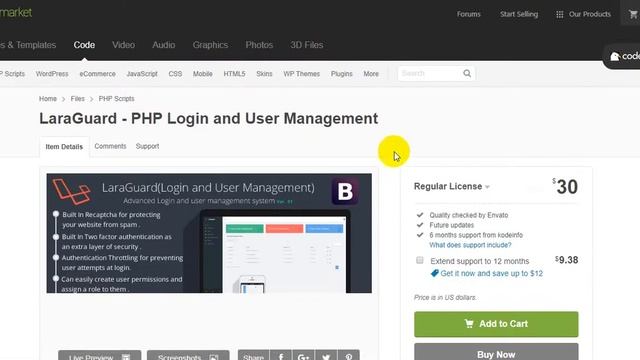The image size is (640, 360).
Task: Click the search magnifier icon
Action: [x=467, y=73]
